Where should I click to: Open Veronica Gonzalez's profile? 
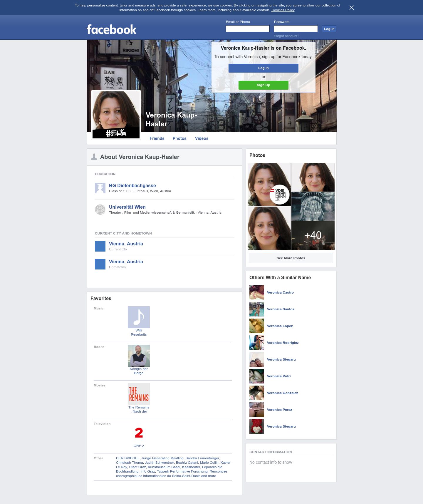pos(282,393)
